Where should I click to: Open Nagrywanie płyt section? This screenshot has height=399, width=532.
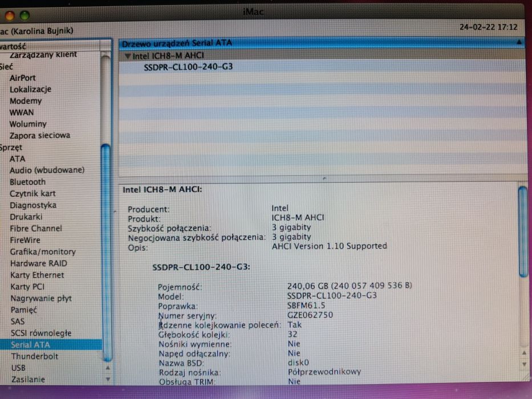coord(41,299)
